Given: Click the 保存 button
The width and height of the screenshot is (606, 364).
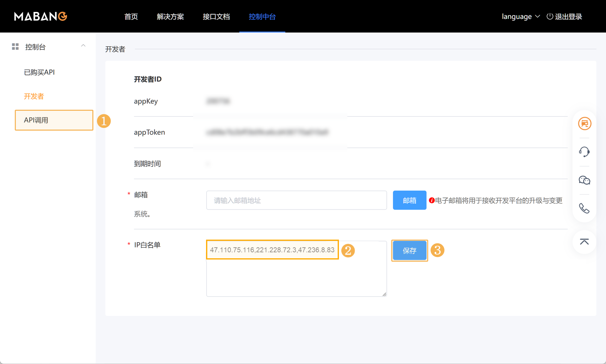Looking at the screenshot, I should 409,250.
